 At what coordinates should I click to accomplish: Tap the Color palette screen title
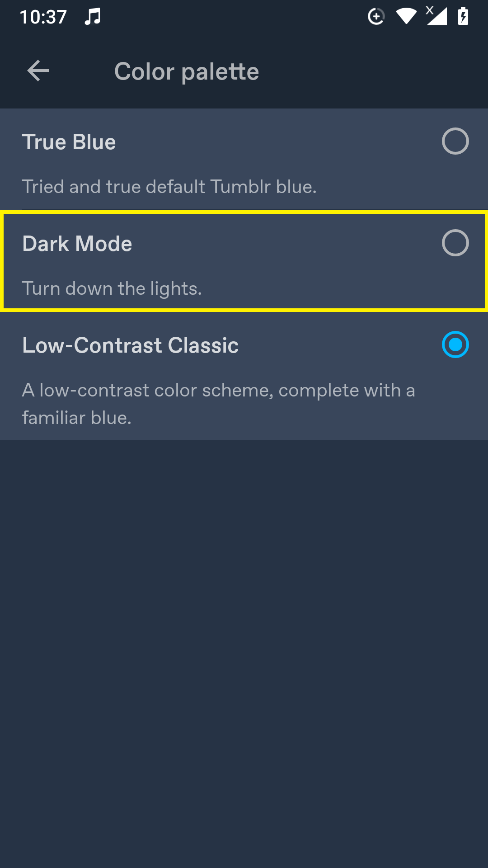point(186,71)
